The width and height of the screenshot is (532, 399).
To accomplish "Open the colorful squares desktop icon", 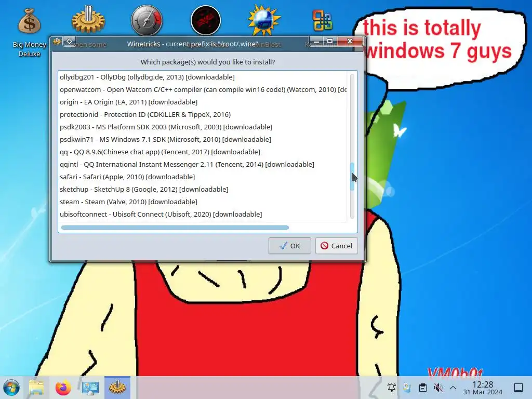I will [322, 20].
